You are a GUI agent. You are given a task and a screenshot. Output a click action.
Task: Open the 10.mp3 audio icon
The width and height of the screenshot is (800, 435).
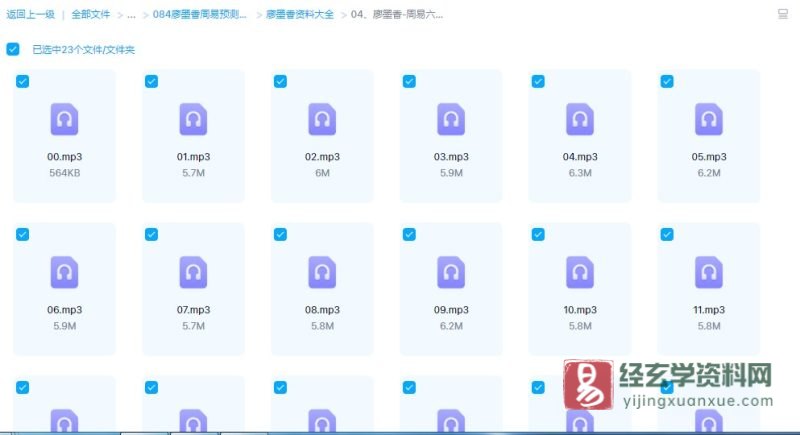[x=580, y=272]
